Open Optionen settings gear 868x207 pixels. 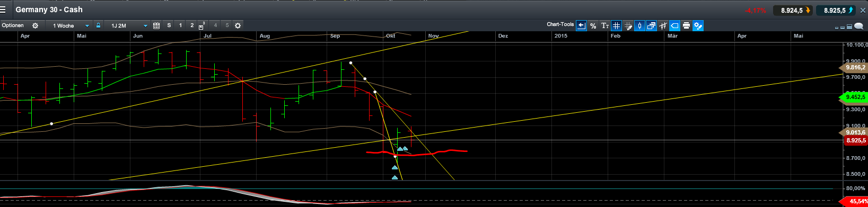click(x=35, y=25)
